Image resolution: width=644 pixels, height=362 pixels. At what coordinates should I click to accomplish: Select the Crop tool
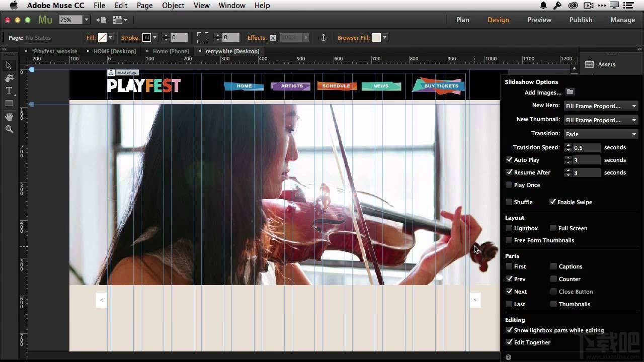coord(8,78)
